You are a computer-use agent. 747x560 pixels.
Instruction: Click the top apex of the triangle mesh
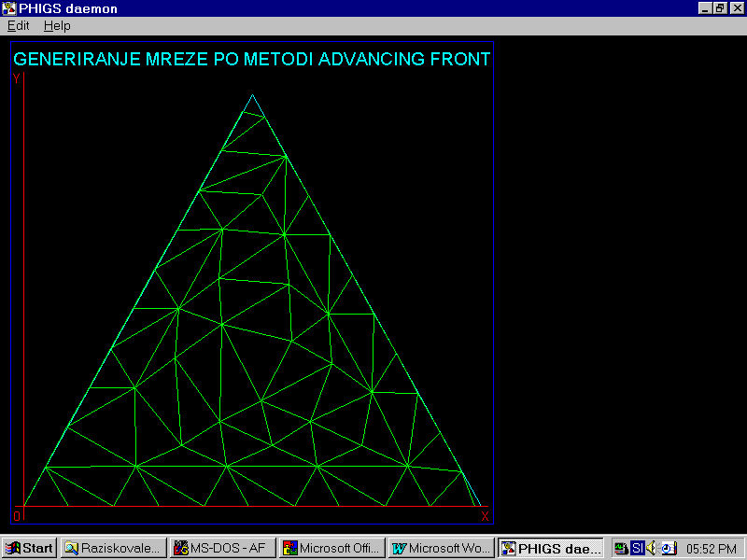click(x=252, y=95)
